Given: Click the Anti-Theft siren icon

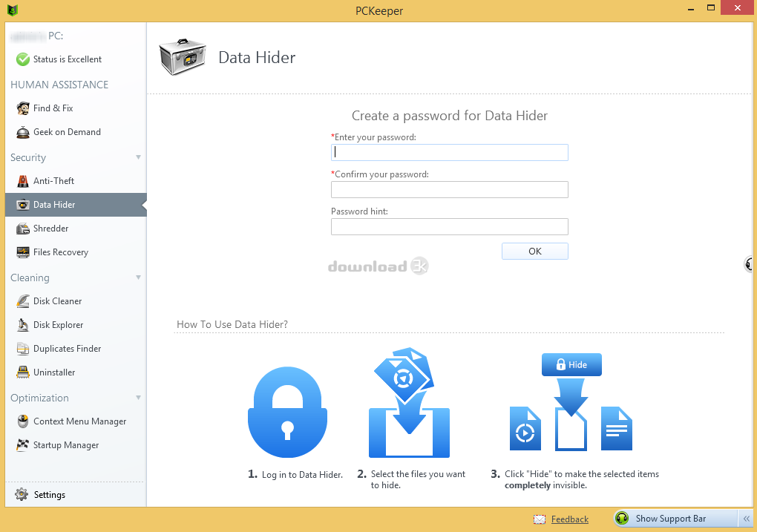Looking at the screenshot, I should pos(23,181).
